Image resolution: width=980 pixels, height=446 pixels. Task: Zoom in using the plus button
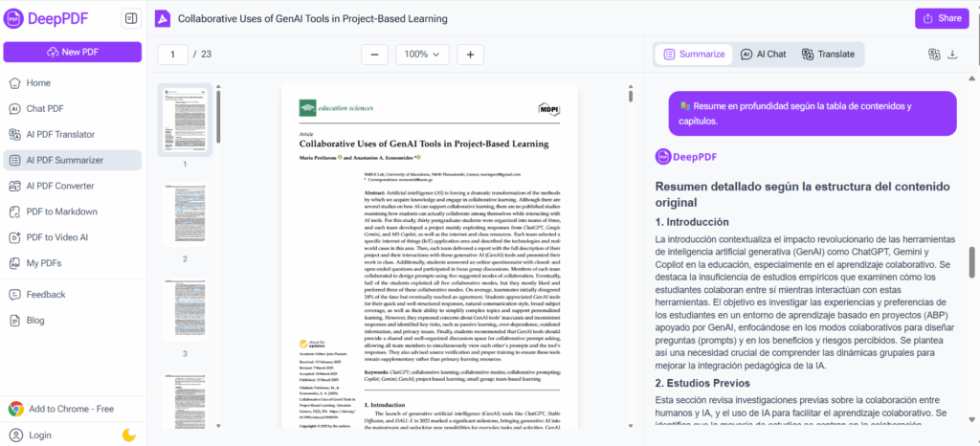point(470,55)
